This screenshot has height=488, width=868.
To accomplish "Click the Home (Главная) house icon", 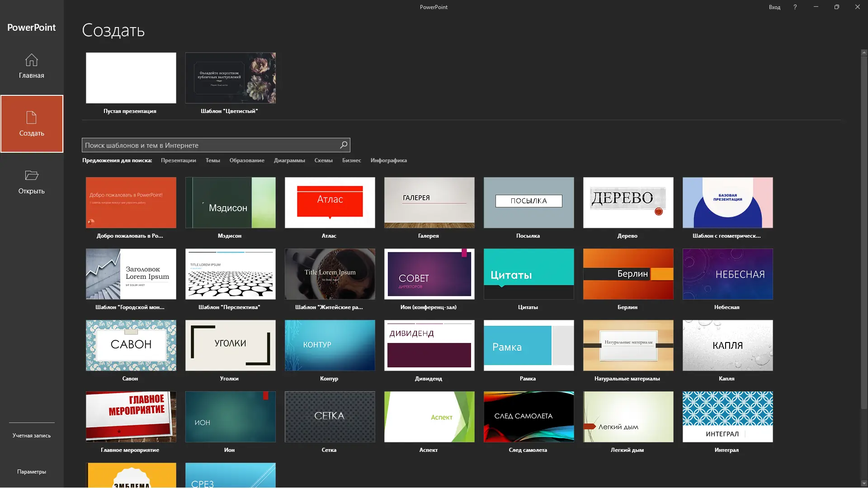I will [x=31, y=60].
